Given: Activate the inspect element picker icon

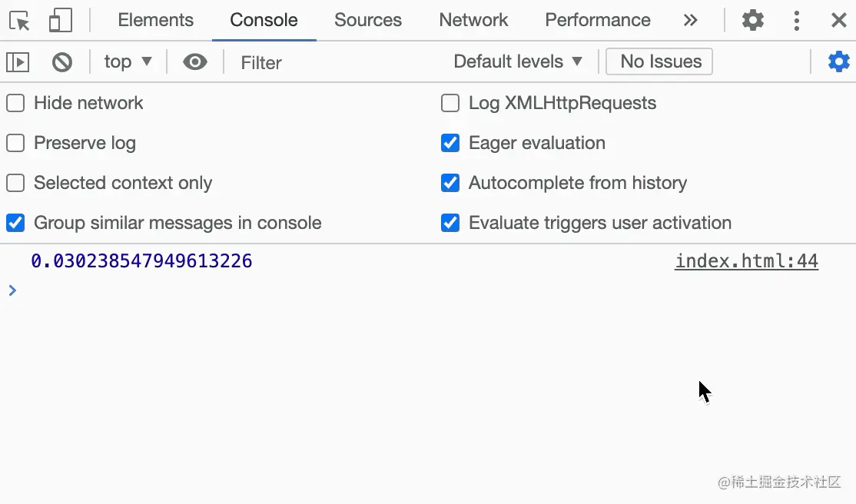Looking at the screenshot, I should 20,21.
